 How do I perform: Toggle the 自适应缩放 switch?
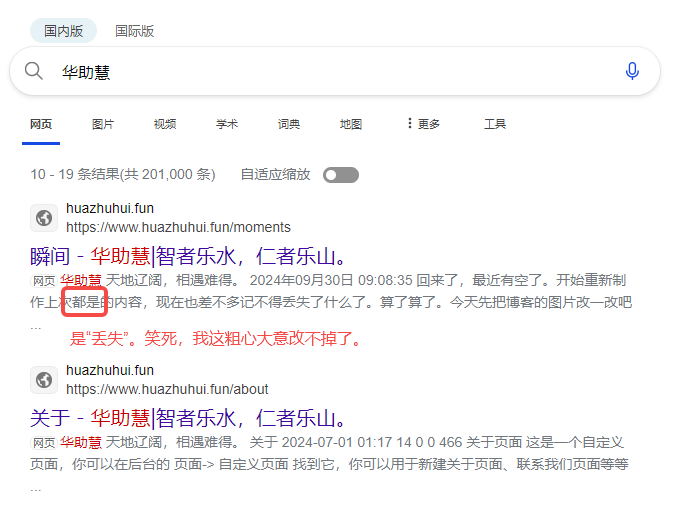[340, 175]
